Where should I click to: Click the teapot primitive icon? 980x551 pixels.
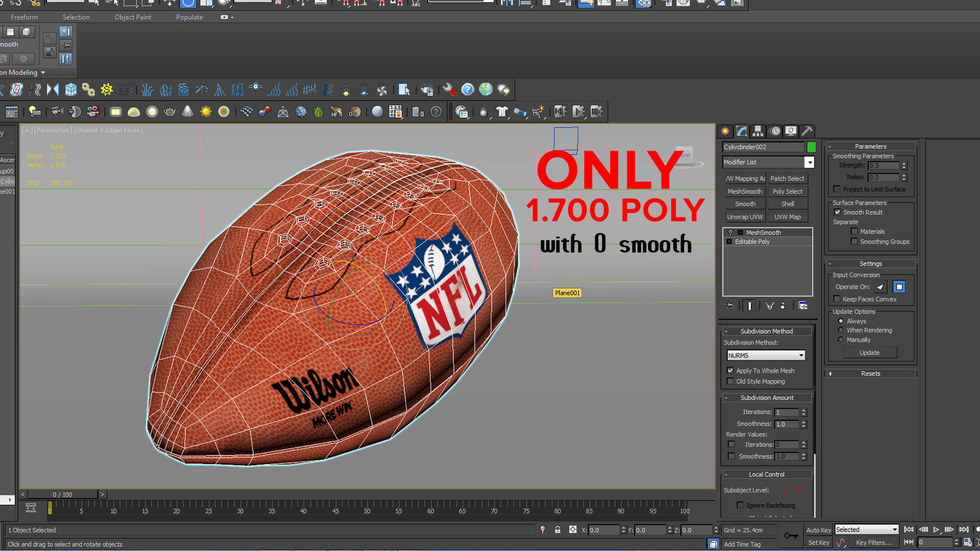[x=169, y=112]
